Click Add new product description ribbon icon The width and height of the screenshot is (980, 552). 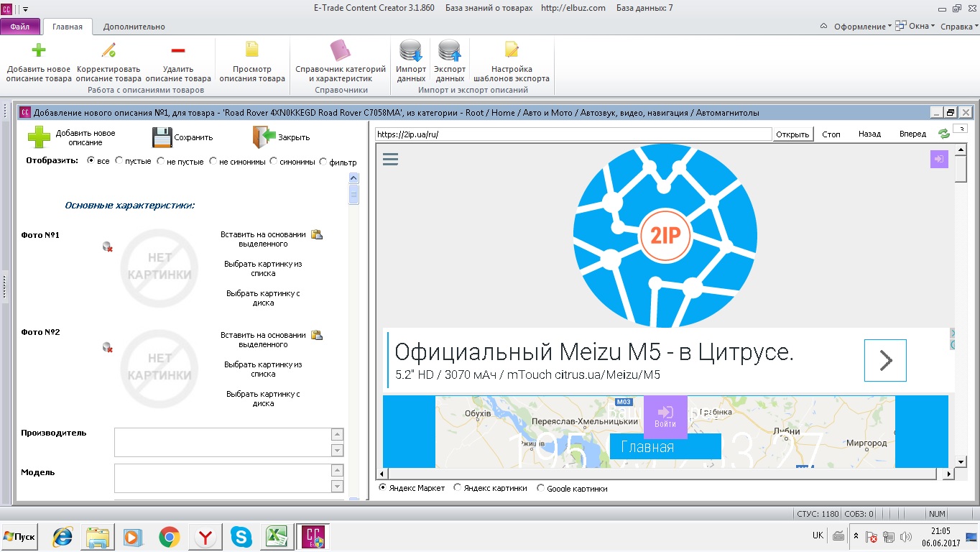39,50
